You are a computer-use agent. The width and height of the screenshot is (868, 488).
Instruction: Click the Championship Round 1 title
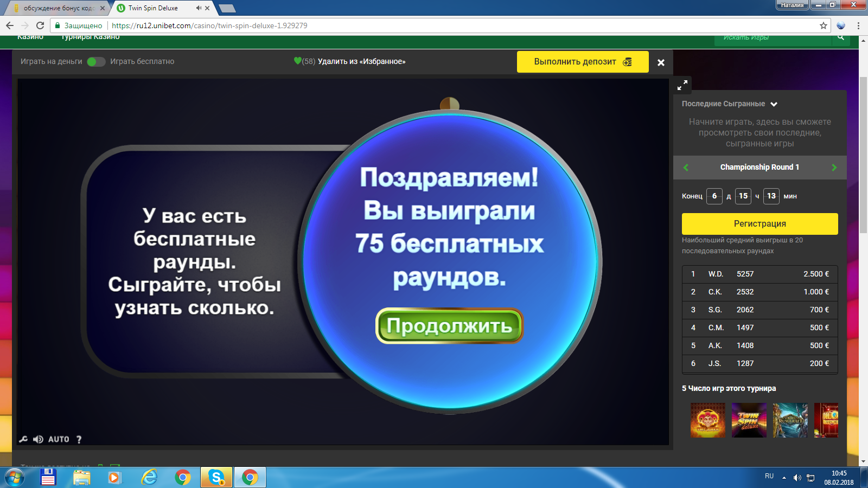(759, 167)
